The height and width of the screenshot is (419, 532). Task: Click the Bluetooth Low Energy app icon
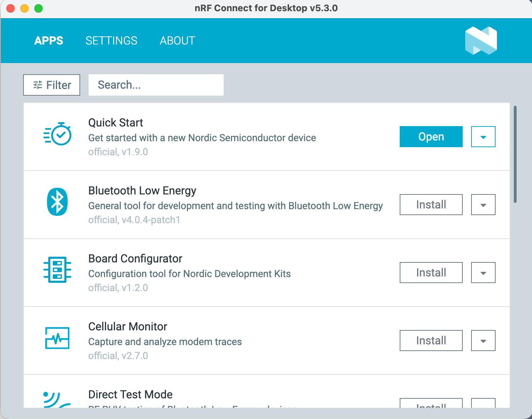[57, 202]
